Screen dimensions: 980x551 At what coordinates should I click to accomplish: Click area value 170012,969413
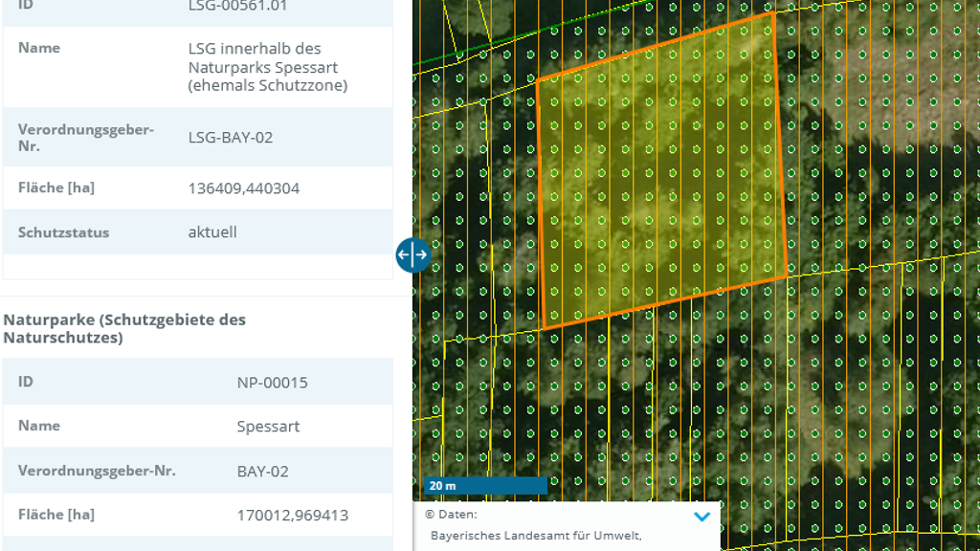[x=292, y=516]
